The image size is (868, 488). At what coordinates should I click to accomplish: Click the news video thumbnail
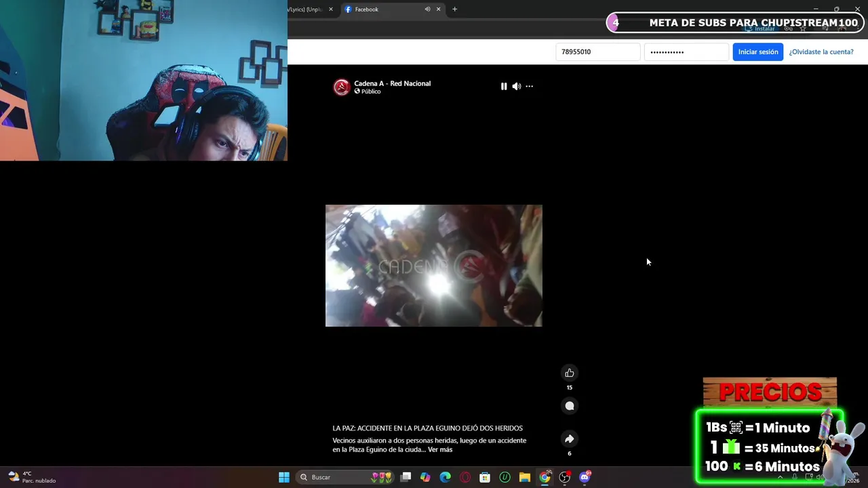tap(434, 266)
